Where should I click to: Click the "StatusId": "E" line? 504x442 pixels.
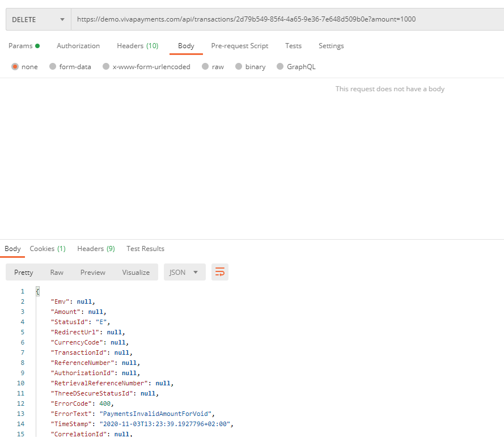pyautogui.click(x=81, y=322)
